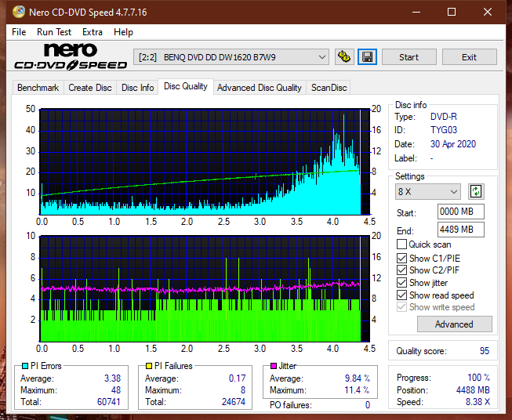Open the BENQ drive selection dropdown
The height and width of the screenshot is (420, 512).
[x=231, y=57]
